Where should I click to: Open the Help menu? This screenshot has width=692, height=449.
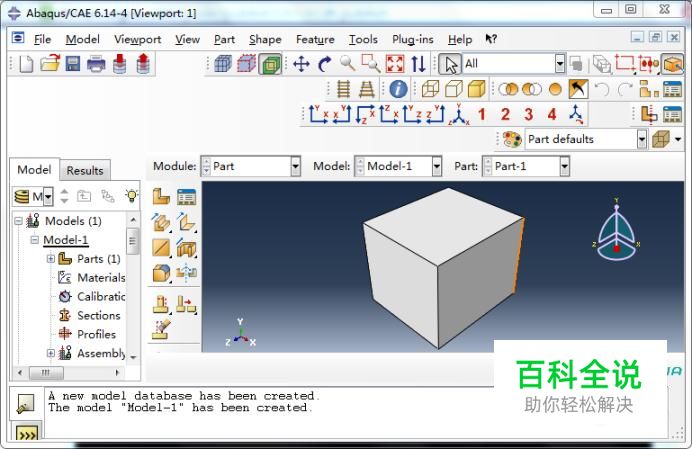pyautogui.click(x=460, y=39)
